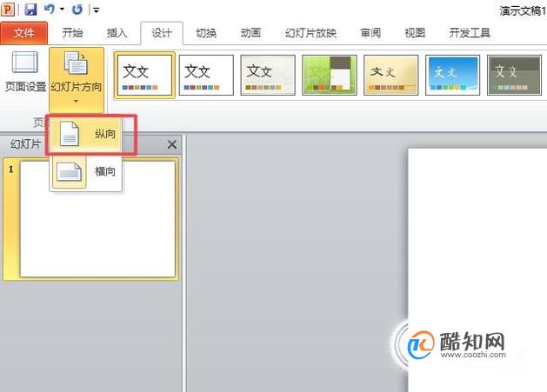Apply the dark gray-green theme
The height and width of the screenshot is (392, 547).
pos(514,75)
